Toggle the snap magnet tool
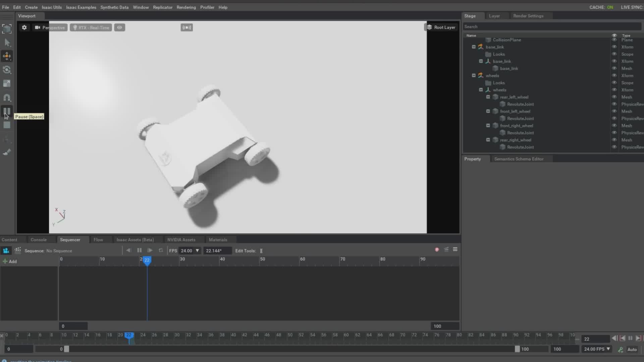The image size is (644, 362). click(x=7, y=98)
